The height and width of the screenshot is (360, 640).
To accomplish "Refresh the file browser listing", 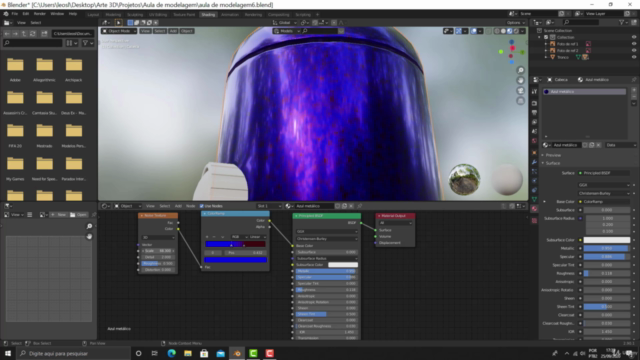I will click(33, 33).
